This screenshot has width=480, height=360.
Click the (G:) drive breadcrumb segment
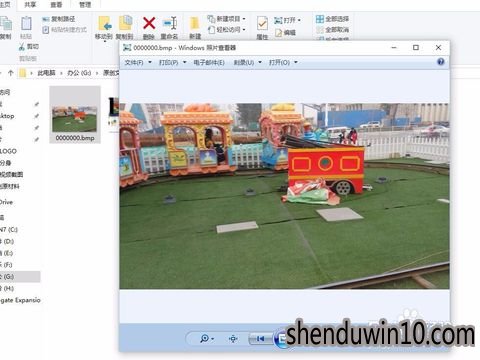79,73
